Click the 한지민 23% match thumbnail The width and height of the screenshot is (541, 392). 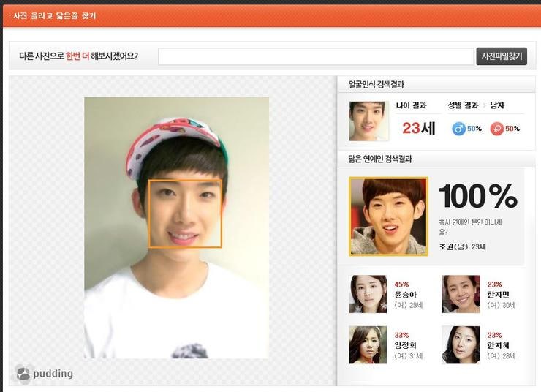click(x=461, y=294)
